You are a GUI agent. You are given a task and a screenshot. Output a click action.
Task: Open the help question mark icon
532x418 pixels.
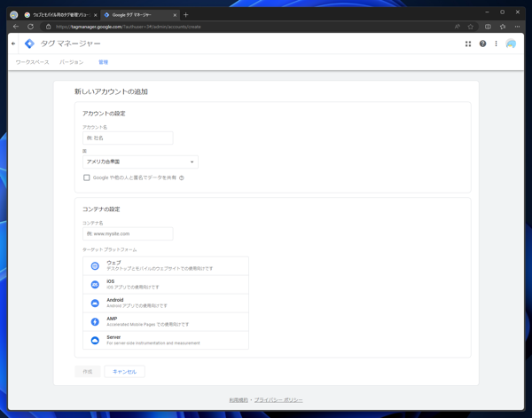coord(482,43)
